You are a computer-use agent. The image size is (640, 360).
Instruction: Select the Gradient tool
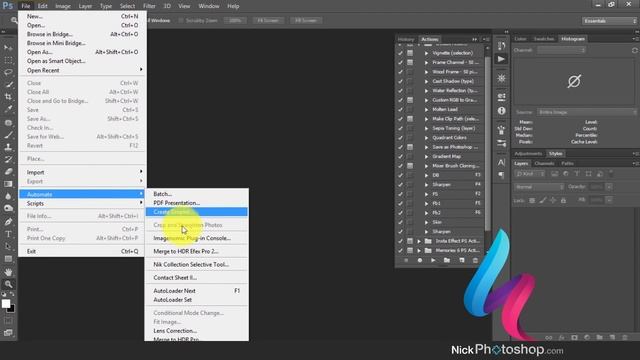(8, 184)
